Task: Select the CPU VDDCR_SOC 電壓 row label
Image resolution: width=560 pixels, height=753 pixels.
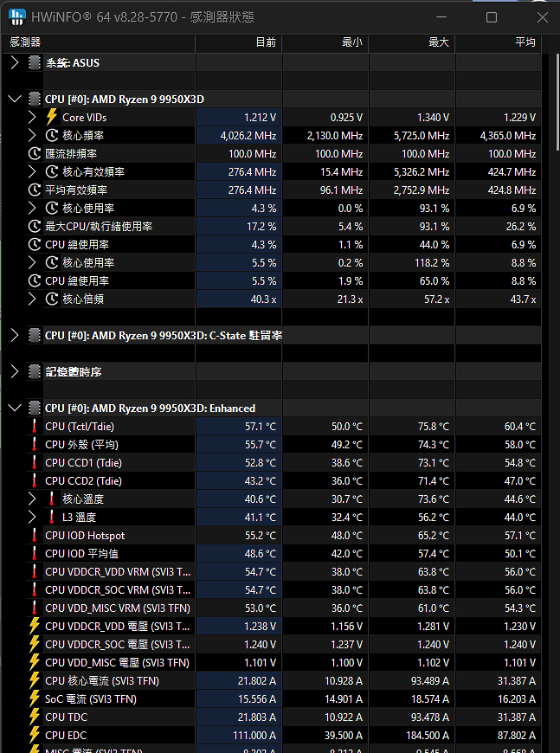Action: tap(118, 645)
